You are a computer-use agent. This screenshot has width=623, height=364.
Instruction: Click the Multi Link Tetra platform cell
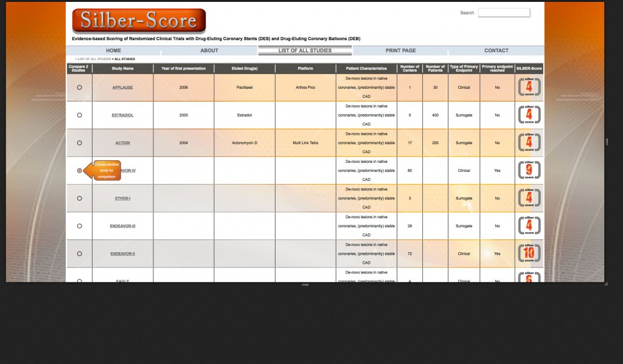[x=305, y=143]
